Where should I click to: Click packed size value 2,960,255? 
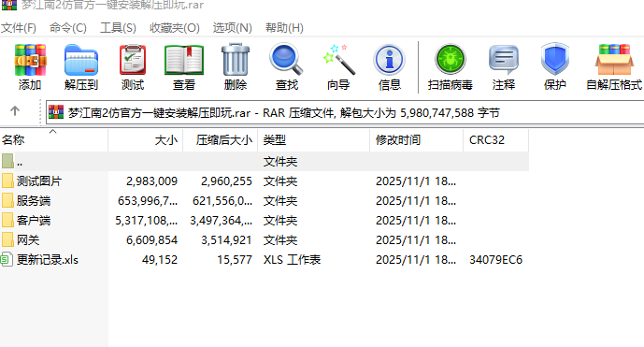tap(226, 181)
